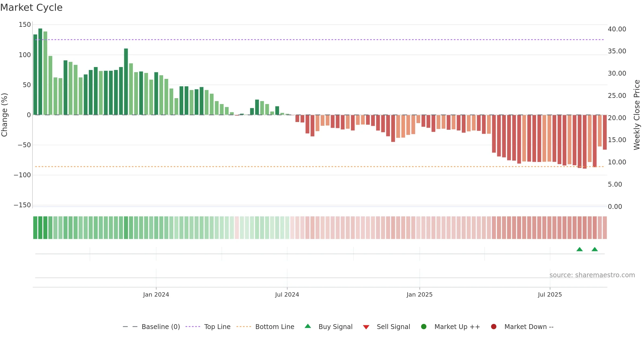This screenshot has width=644, height=362.
Task: Click the green Market Up circle in legend
Action: pos(424,327)
